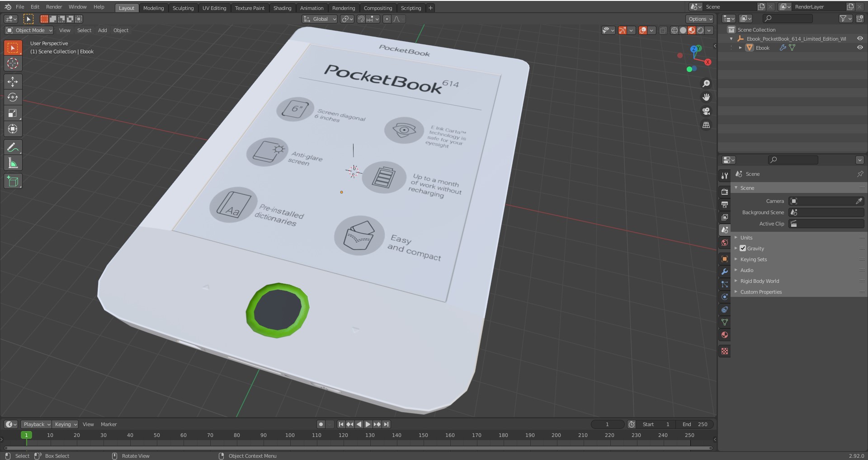Screen dimensions: 868x460
Task: Jump to the timeline end frame
Action: 386,424
